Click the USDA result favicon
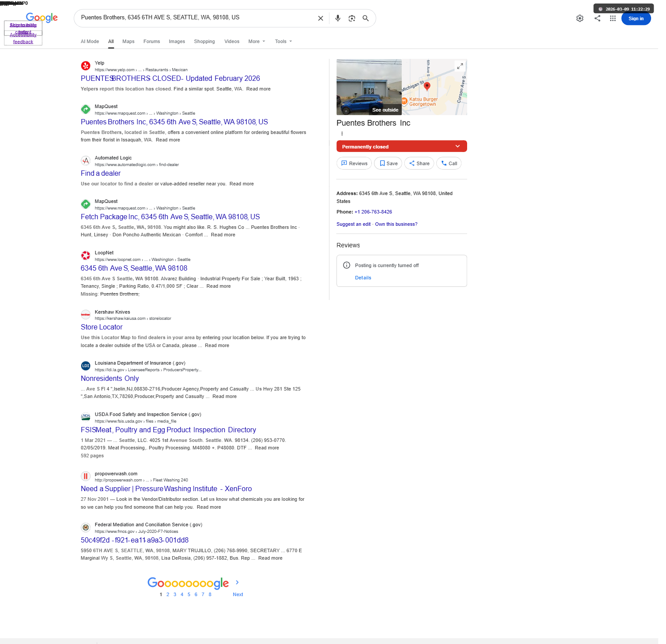This screenshot has height=644, width=666. coord(86,417)
